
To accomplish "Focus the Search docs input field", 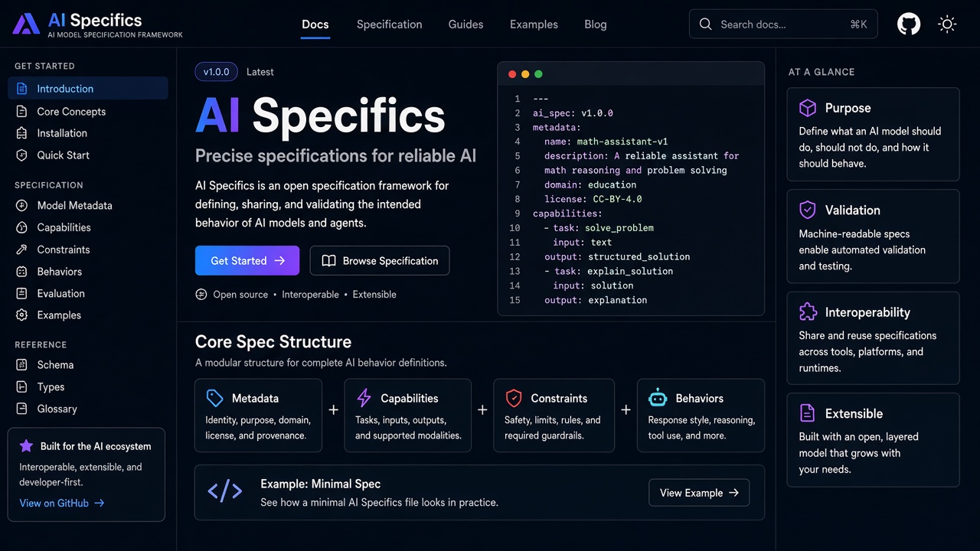I will pos(783,24).
